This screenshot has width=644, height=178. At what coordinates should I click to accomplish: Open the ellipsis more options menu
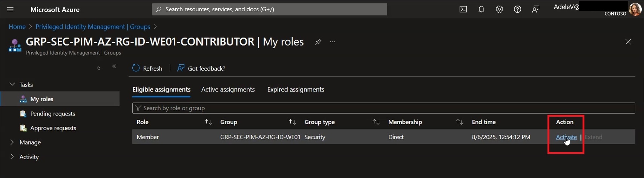coord(333,42)
